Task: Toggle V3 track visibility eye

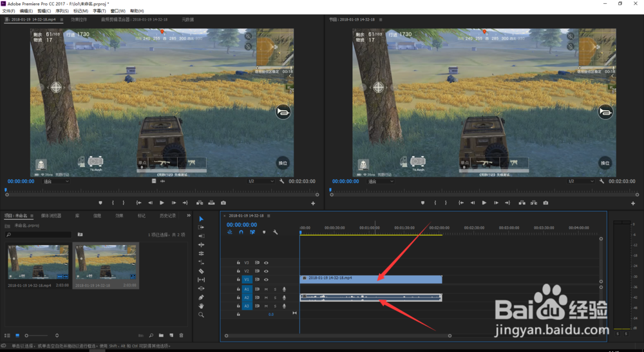Action: (266, 262)
